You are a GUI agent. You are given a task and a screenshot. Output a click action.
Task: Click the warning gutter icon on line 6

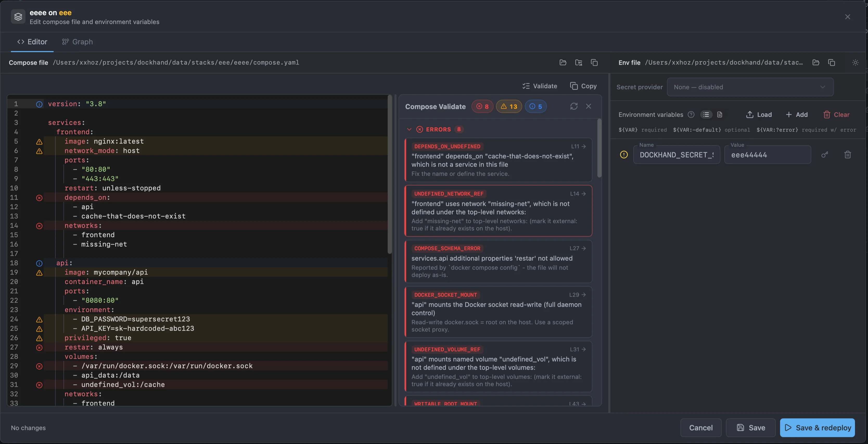40,151
